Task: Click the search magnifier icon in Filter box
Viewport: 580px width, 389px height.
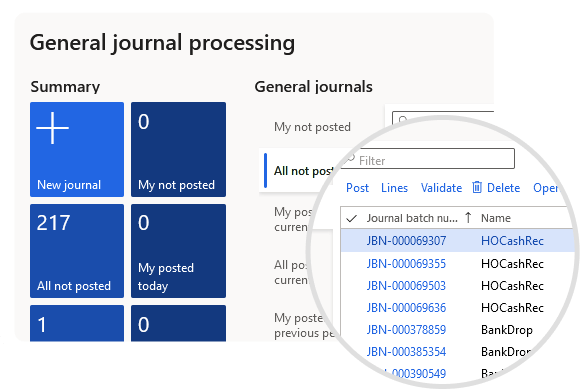Action: pyautogui.click(x=350, y=159)
